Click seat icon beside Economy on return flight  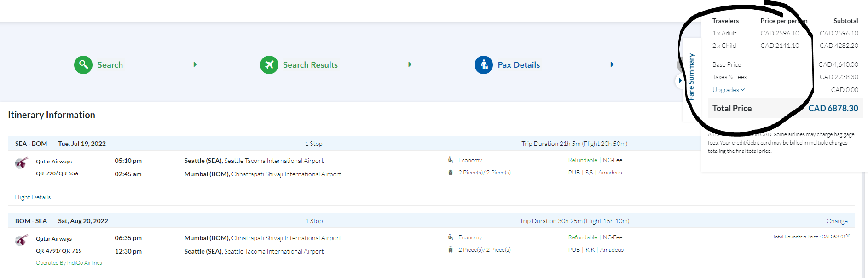tap(451, 237)
